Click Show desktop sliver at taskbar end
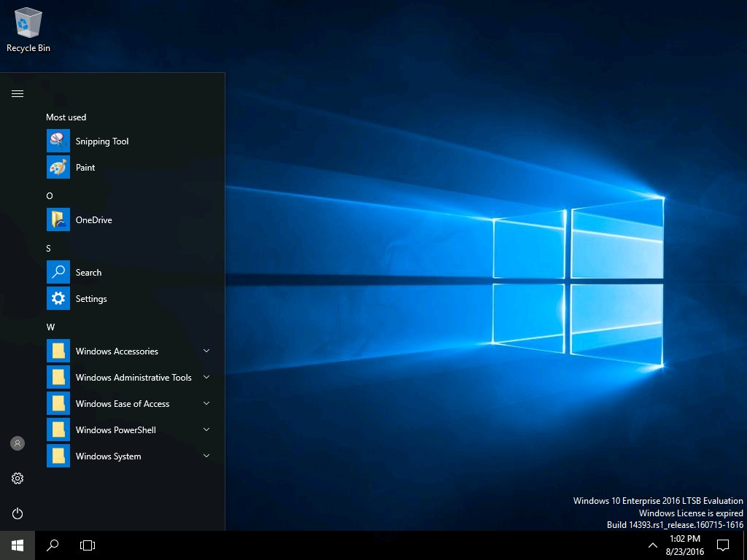 745,545
